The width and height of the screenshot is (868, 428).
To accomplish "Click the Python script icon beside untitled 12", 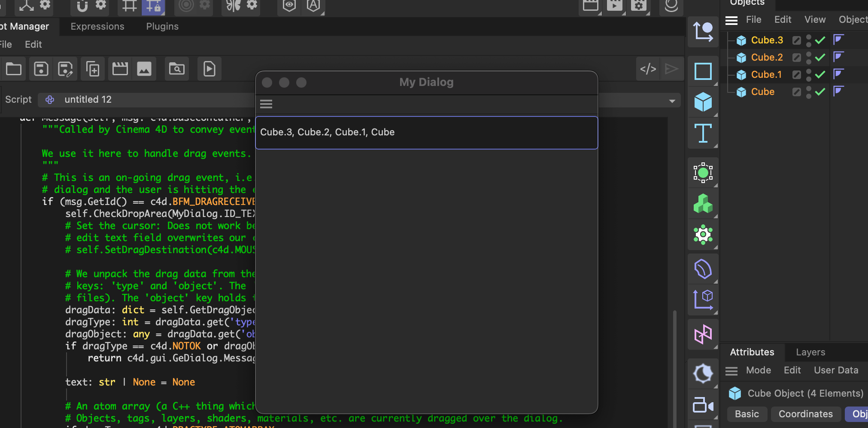I will (50, 100).
